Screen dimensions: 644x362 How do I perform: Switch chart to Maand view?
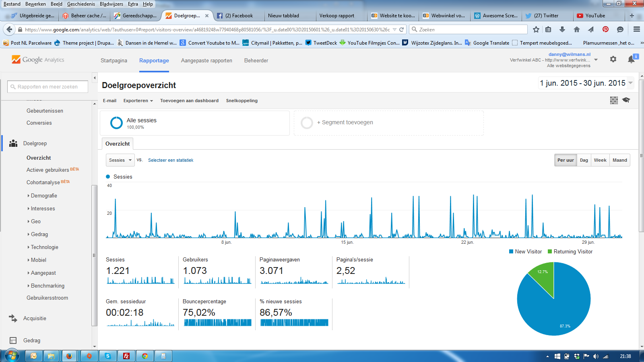pyautogui.click(x=620, y=160)
